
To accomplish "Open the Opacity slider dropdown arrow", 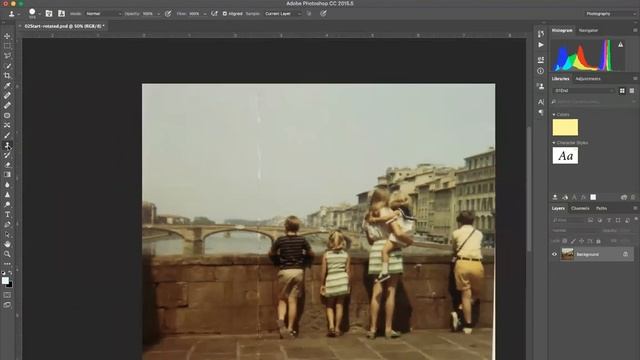I will (x=158, y=13).
